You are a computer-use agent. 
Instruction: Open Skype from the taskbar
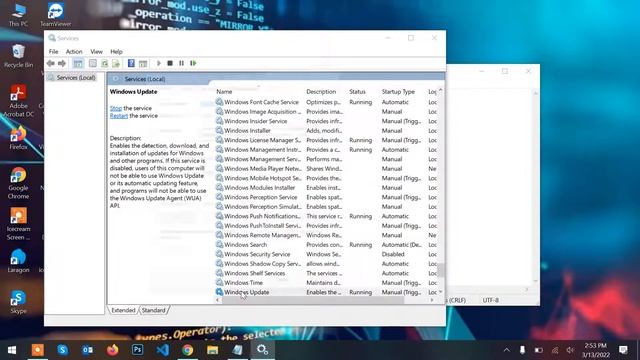[x=62, y=350]
